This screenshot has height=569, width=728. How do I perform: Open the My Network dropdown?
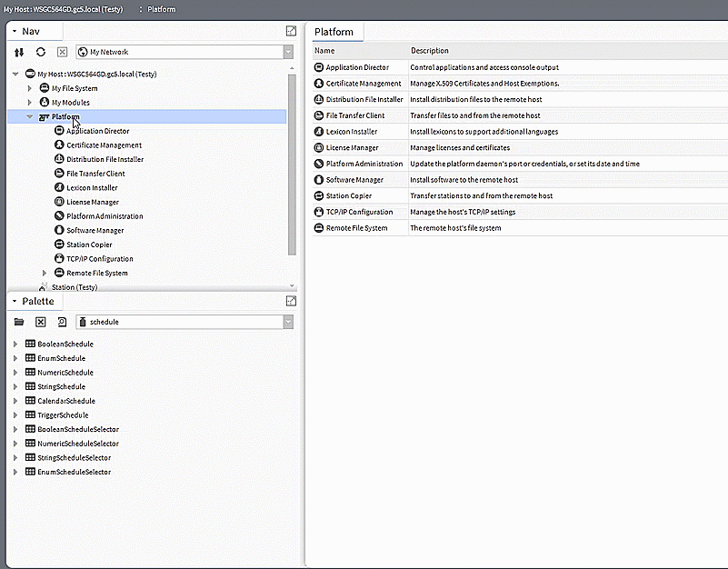(x=288, y=53)
